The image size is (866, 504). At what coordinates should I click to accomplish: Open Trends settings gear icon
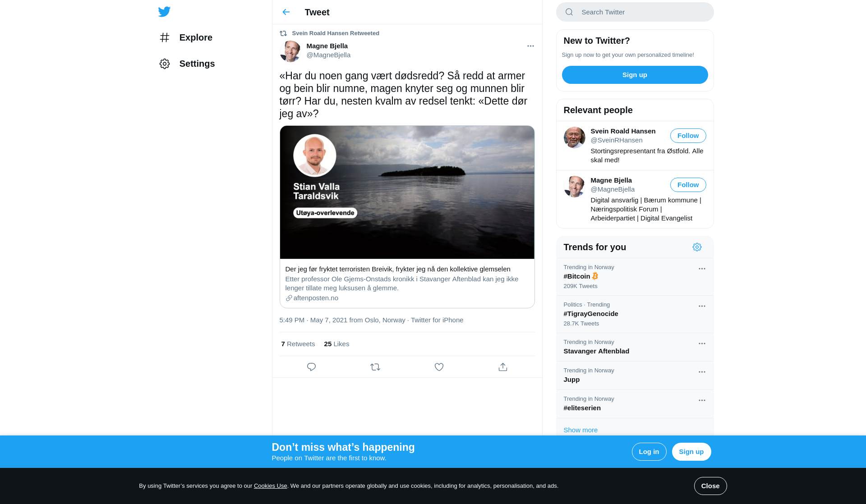pyautogui.click(x=697, y=247)
